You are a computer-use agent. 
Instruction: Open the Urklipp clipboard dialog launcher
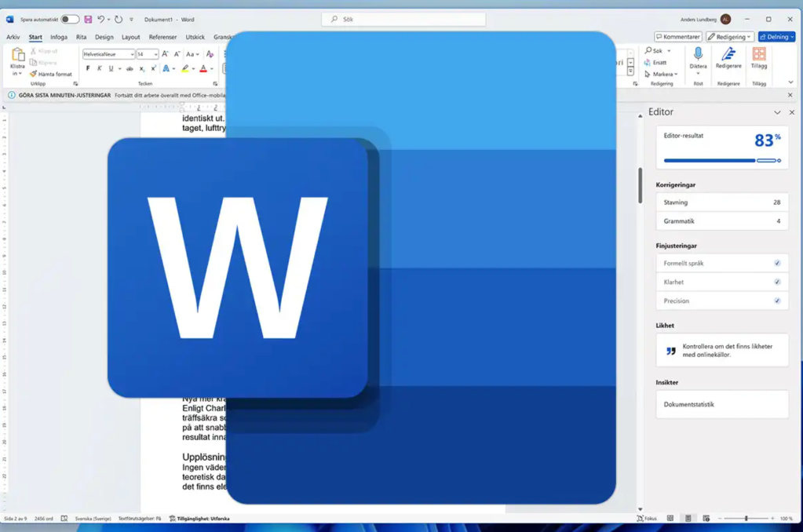75,83
